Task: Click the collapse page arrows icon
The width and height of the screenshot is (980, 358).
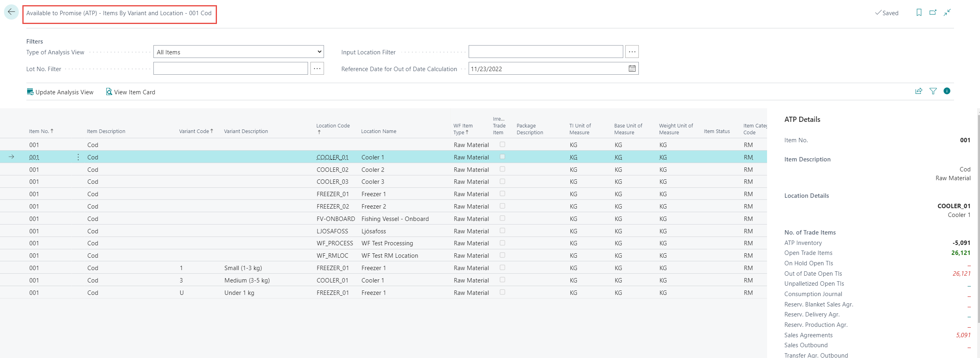Action: click(x=947, y=13)
